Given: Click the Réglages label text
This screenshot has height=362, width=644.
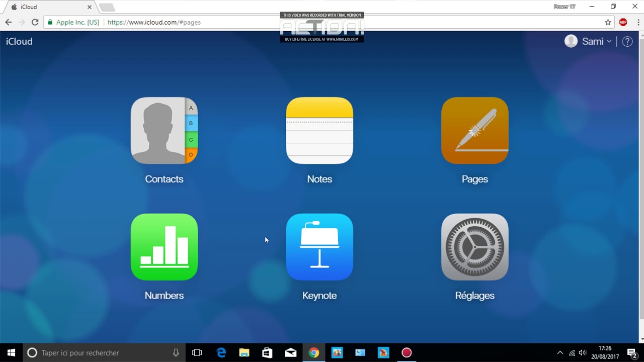Looking at the screenshot, I should tap(475, 296).
